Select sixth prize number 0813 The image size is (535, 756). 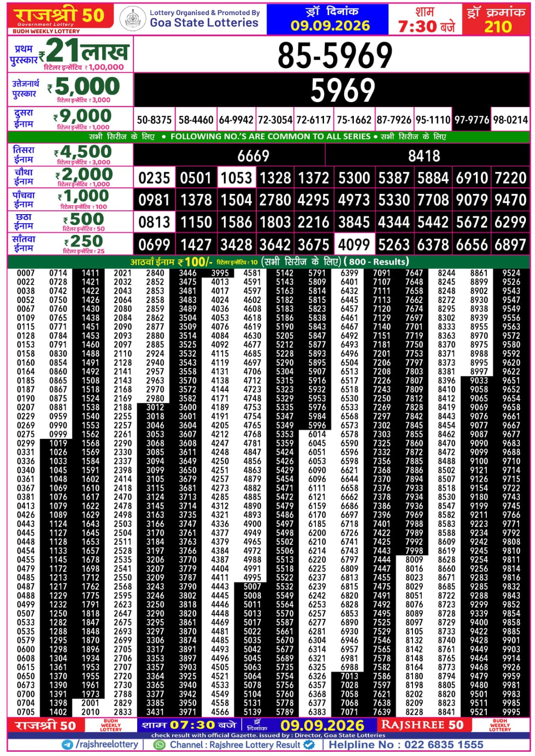click(x=154, y=222)
